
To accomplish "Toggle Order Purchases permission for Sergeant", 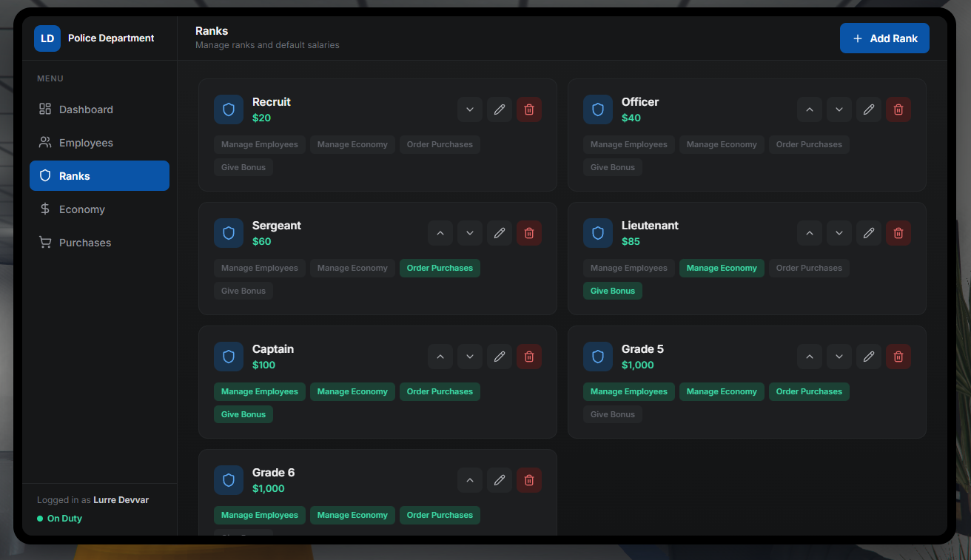I will pyautogui.click(x=440, y=268).
